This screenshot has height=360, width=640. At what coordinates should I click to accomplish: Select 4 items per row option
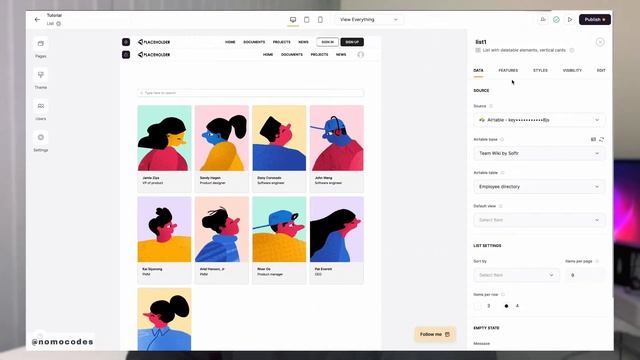coord(507,306)
